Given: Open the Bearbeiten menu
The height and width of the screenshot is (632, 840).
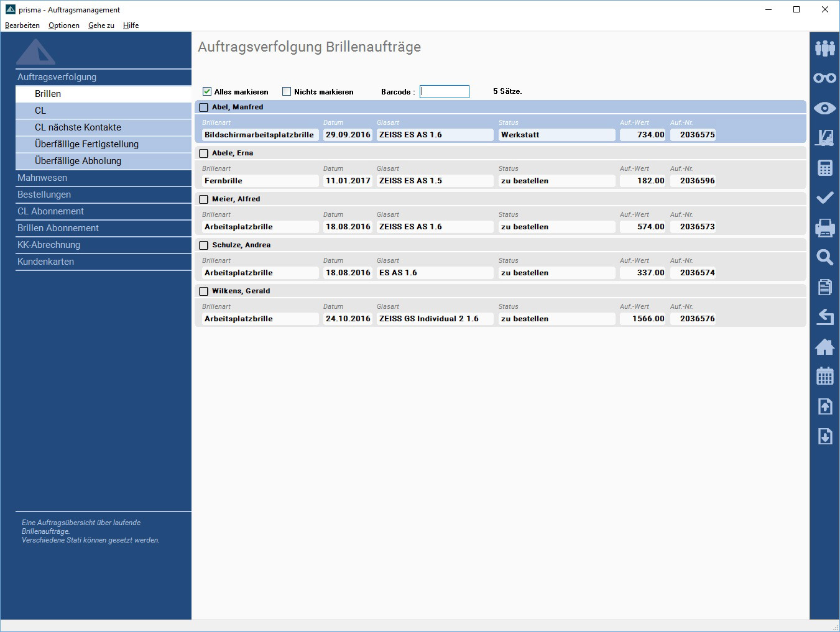Looking at the screenshot, I should (22, 25).
